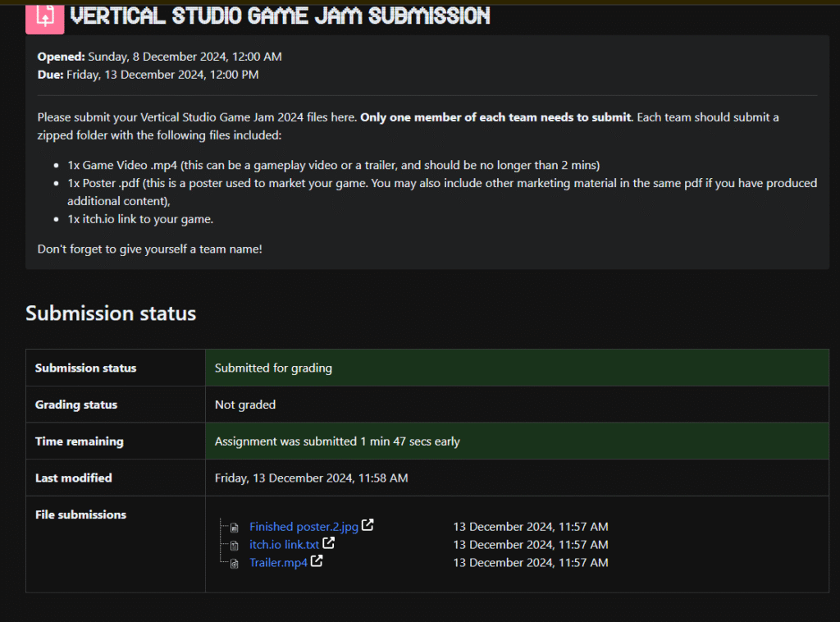
Task: Click the external-link icon next to Trailer.mp4
Action: (317, 562)
